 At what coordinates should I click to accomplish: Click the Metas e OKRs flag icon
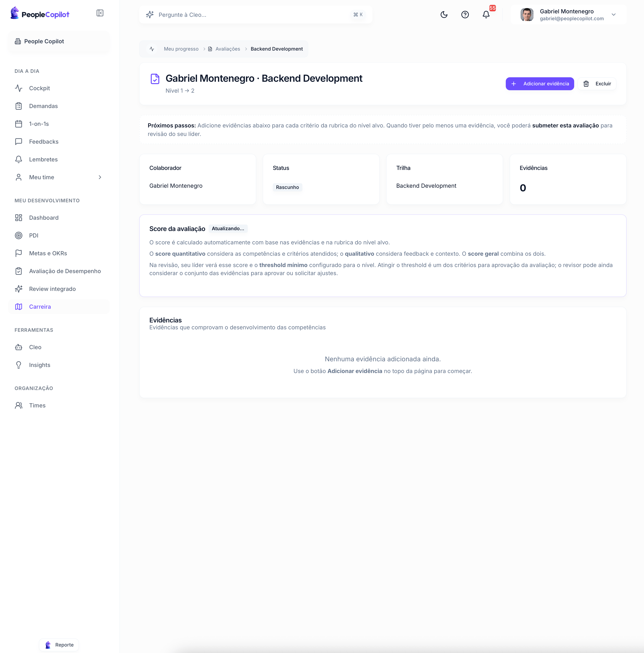pos(19,253)
